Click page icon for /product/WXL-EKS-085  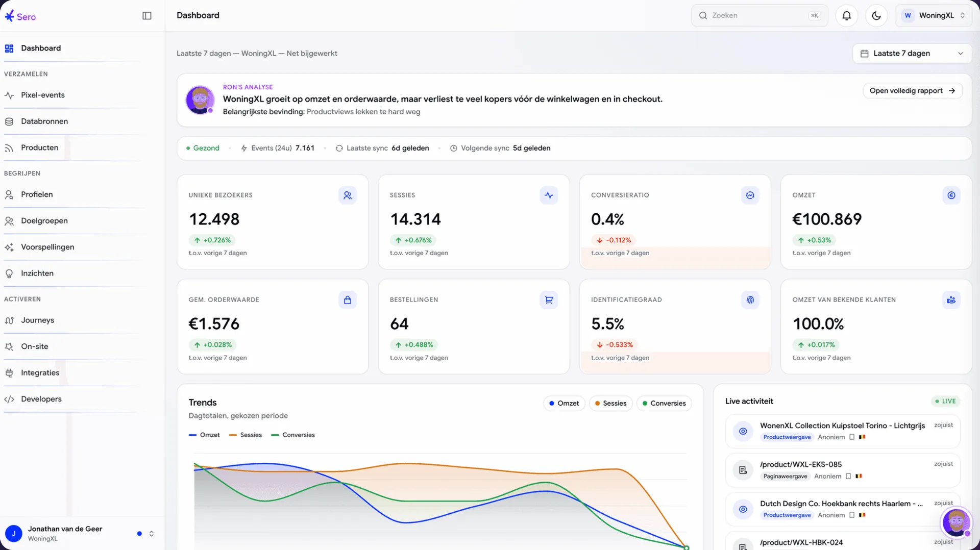(x=743, y=470)
